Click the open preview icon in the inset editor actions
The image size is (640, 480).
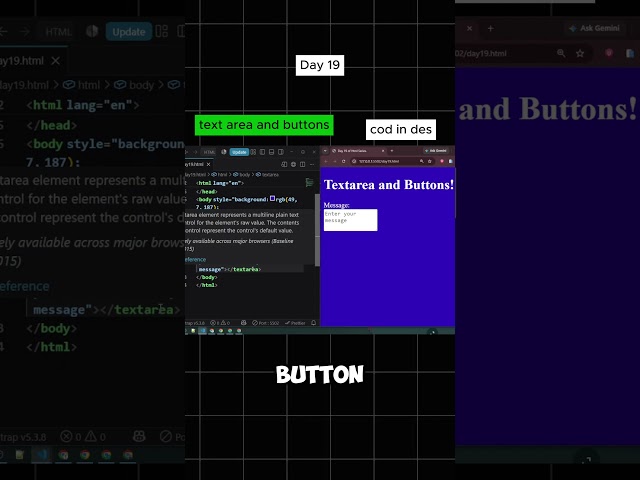pos(284,164)
